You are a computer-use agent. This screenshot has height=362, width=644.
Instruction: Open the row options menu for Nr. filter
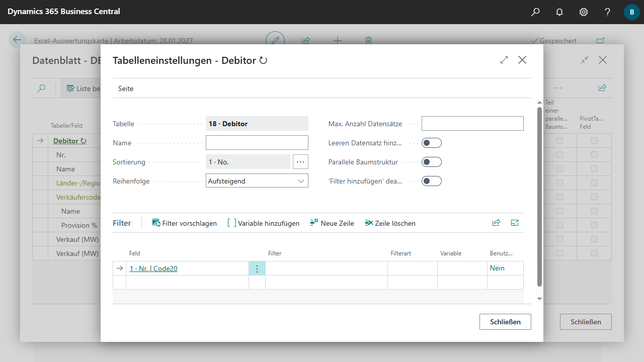[257, 268]
